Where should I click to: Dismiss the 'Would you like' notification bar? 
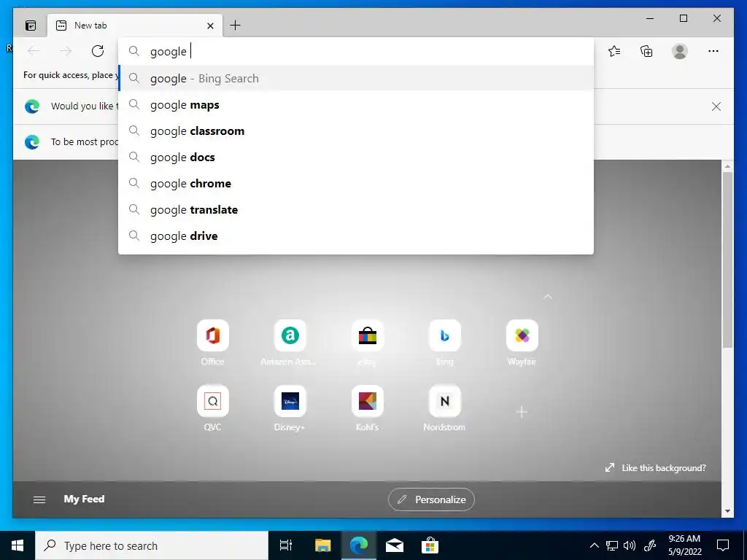coord(716,106)
